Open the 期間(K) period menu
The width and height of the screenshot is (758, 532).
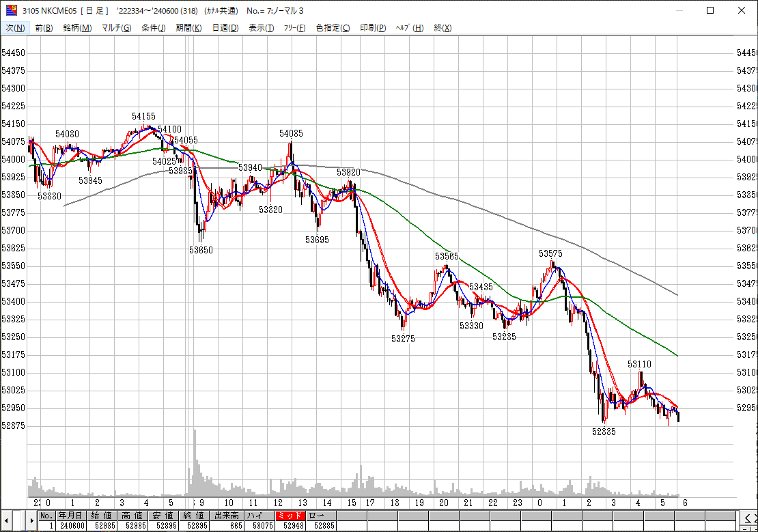pyautogui.click(x=188, y=28)
